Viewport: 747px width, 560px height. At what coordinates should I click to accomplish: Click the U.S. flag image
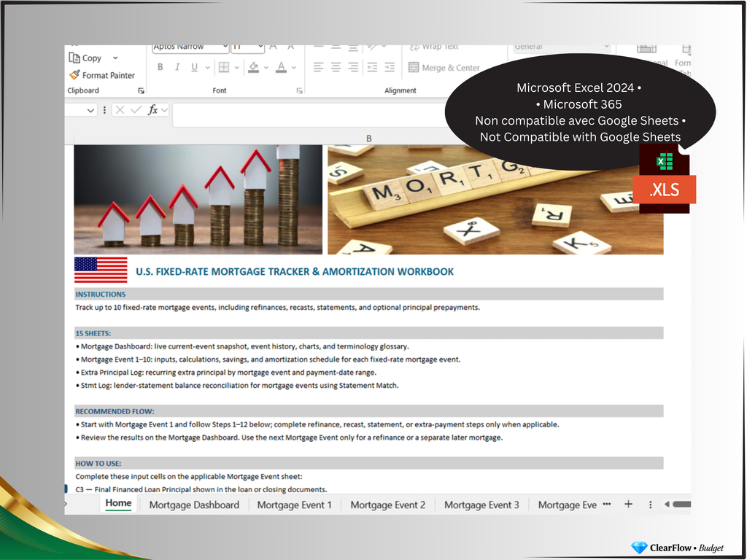point(101,270)
